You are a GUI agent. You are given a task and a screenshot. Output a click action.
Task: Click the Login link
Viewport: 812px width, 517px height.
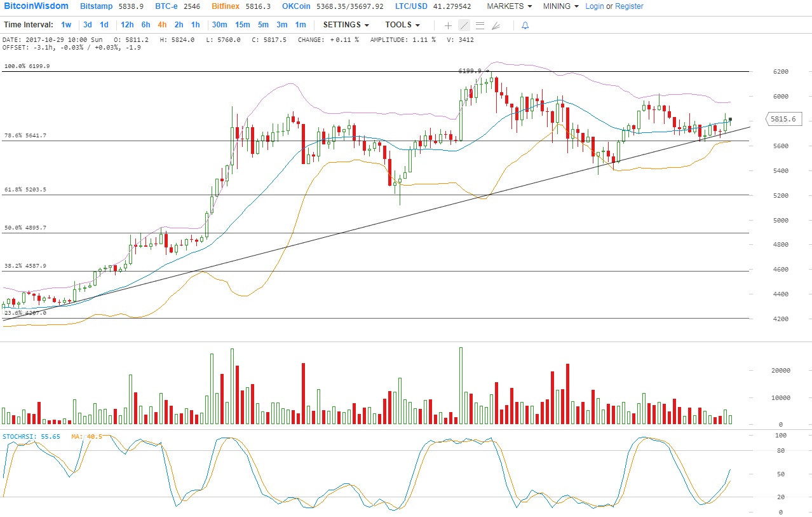tap(594, 6)
